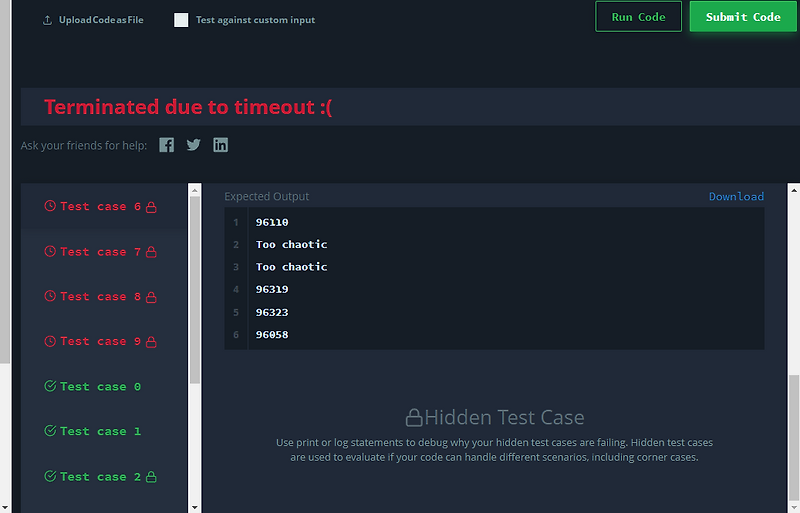Screen dimensions: 800x513
Task: Click the Expected Output label
Action: coord(266,197)
